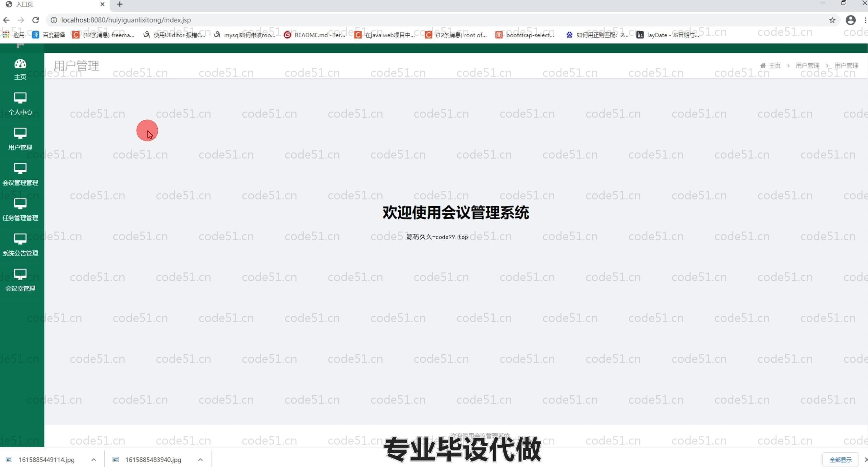Bookmark this page with star icon
The image size is (868, 467).
(x=832, y=20)
